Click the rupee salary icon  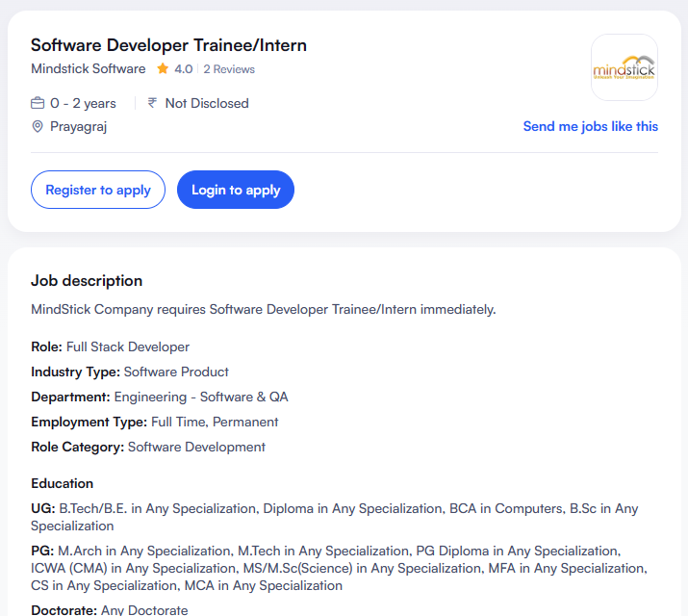(152, 103)
